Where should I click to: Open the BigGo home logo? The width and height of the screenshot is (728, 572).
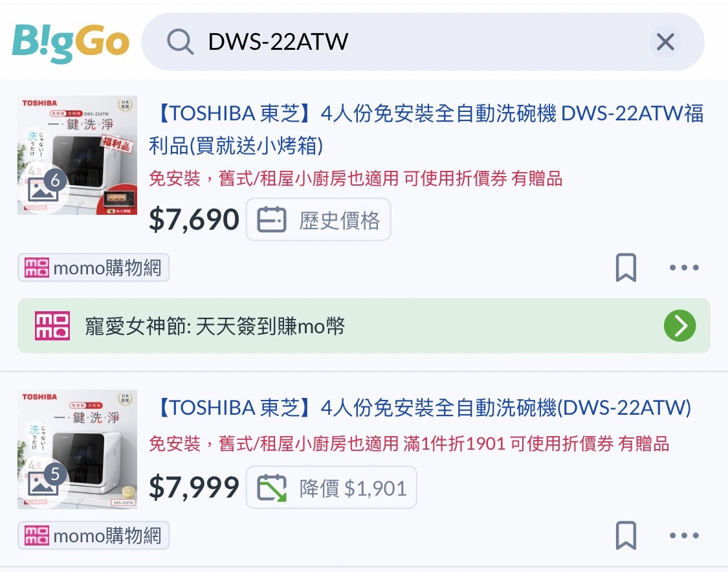point(70,43)
